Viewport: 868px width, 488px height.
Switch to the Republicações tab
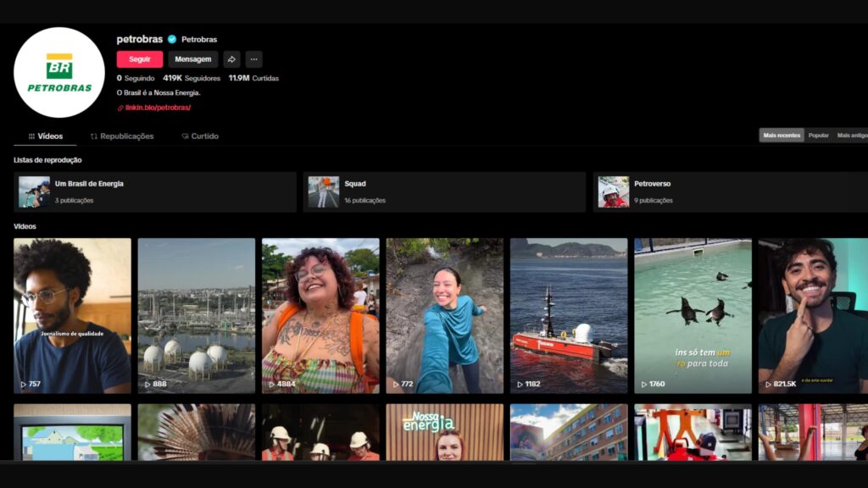click(x=122, y=136)
